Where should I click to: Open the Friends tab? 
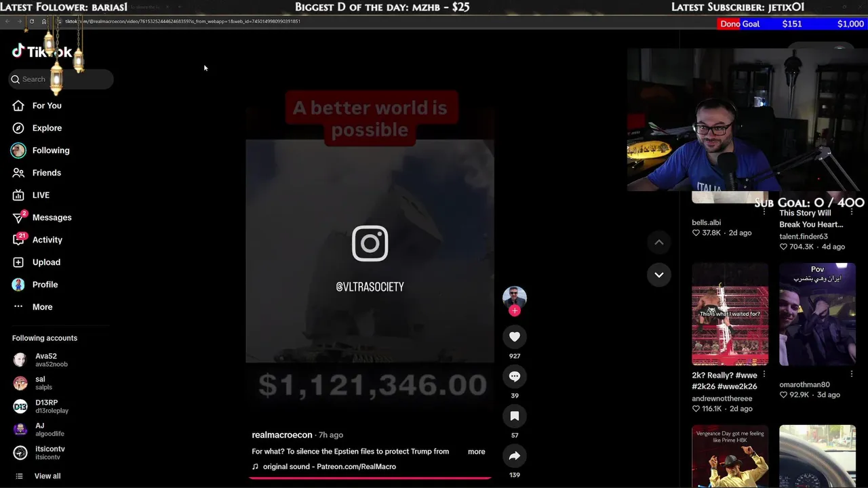[x=37, y=173]
